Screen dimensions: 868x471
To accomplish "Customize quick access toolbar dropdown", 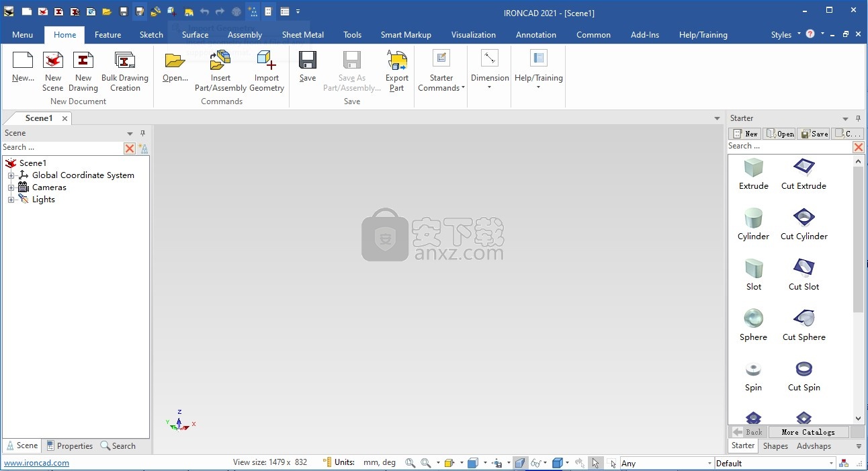I will [298, 11].
